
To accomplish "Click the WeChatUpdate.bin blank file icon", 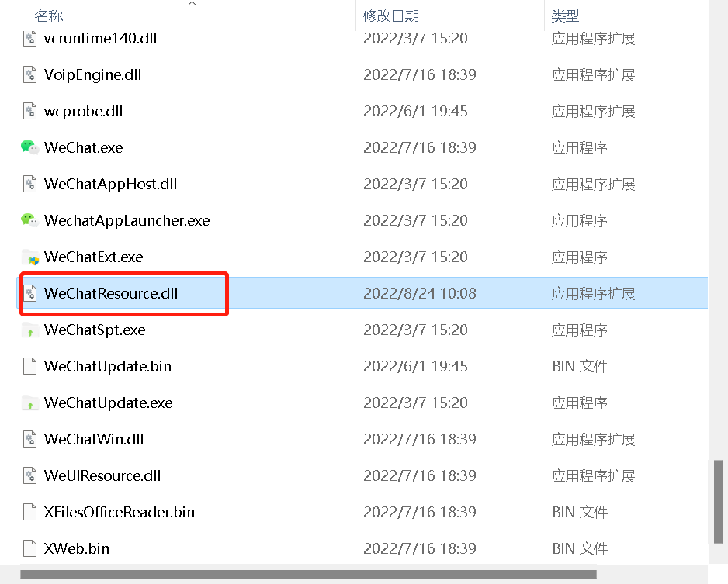I will click(29, 366).
